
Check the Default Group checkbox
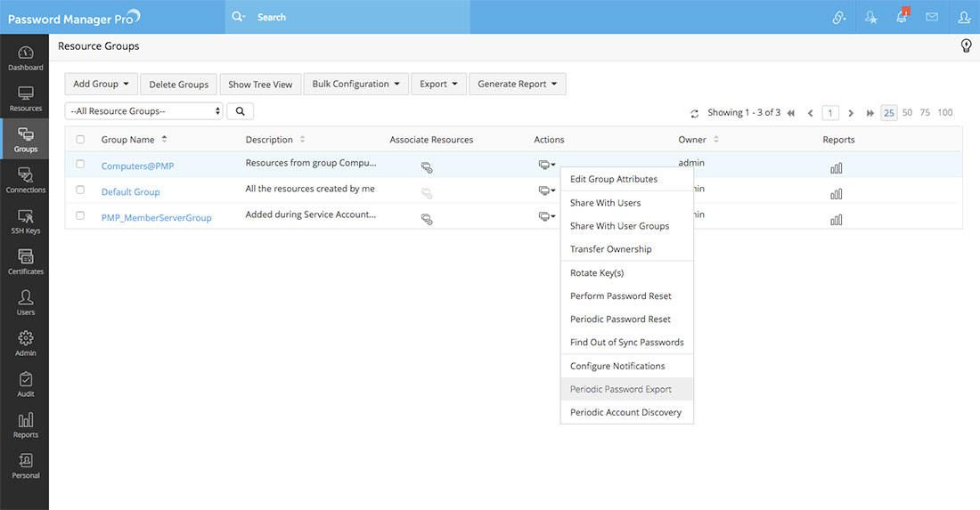tap(80, 190)
